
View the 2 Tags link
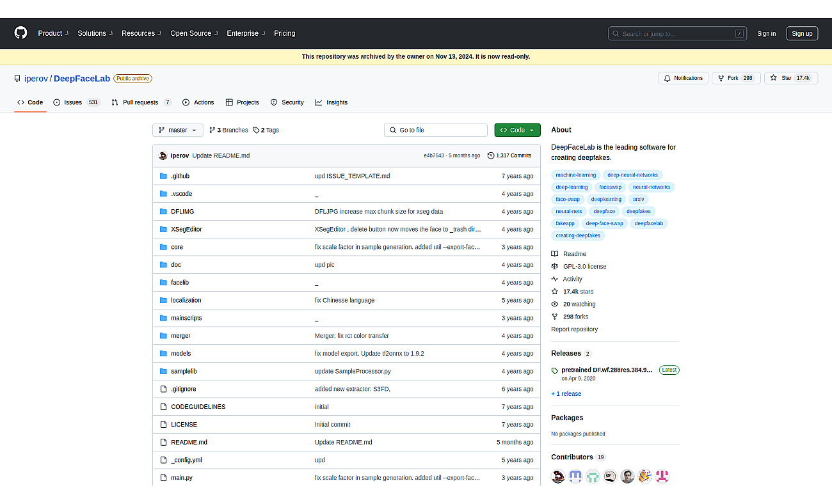pos(266,130)
